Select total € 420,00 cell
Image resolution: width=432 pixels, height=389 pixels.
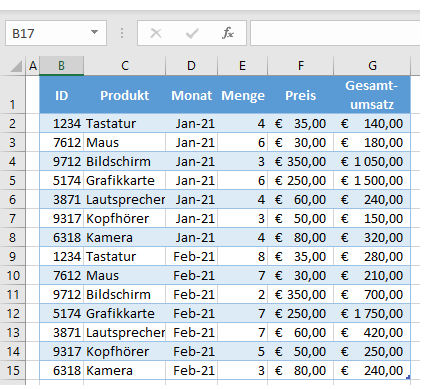point(372,332)
